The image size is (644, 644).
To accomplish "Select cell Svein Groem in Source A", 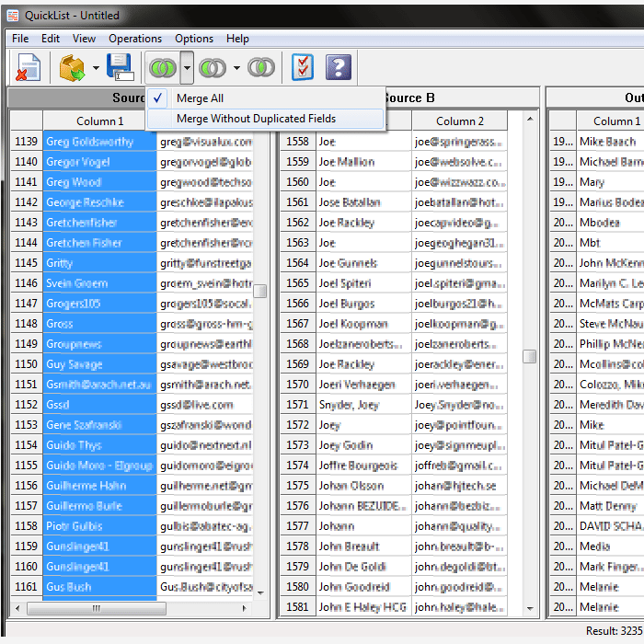I will tap(99, 283).
